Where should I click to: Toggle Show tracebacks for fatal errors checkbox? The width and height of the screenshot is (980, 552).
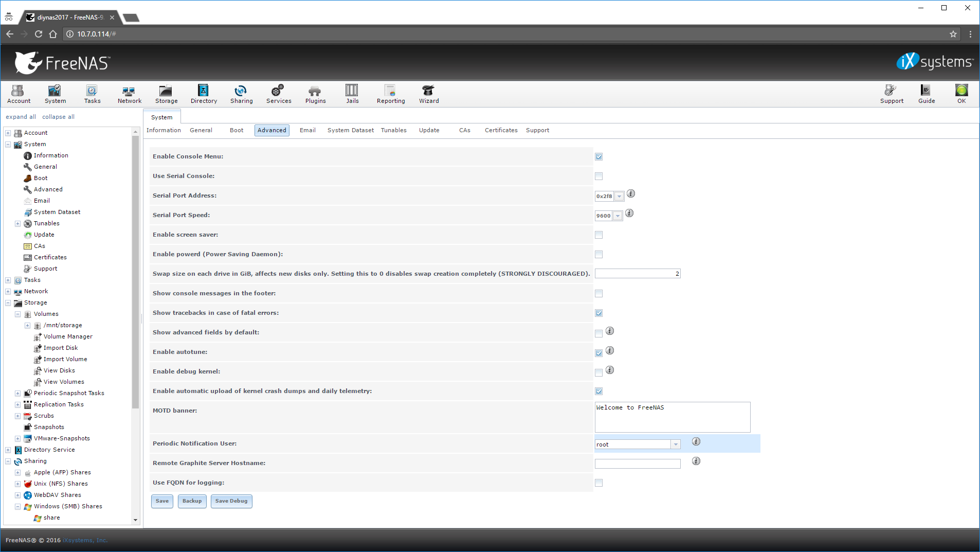pos(598,313)
